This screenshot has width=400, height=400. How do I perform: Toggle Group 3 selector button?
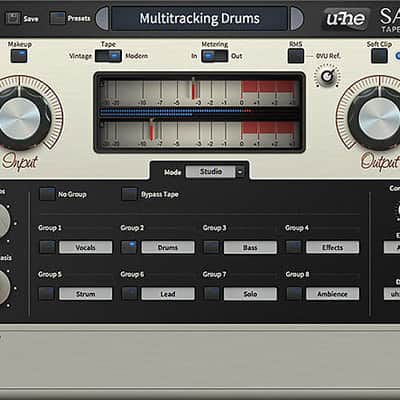pos(212,247)
